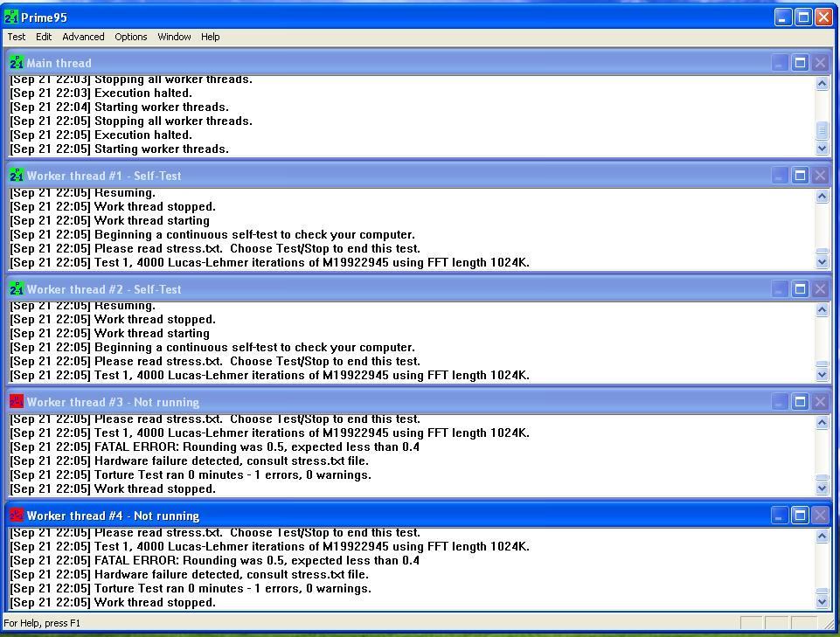Image resolution: width=840 pixels, height=637 pixels.
Task: Click Main thread scrollbar down arrow
Action: (822, 149)
